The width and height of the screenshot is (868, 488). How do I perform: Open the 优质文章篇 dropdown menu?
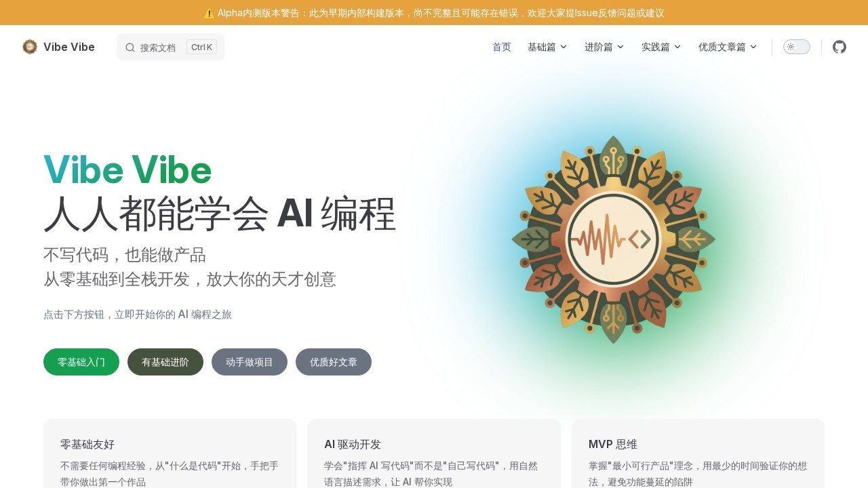[x=728, y=47]
